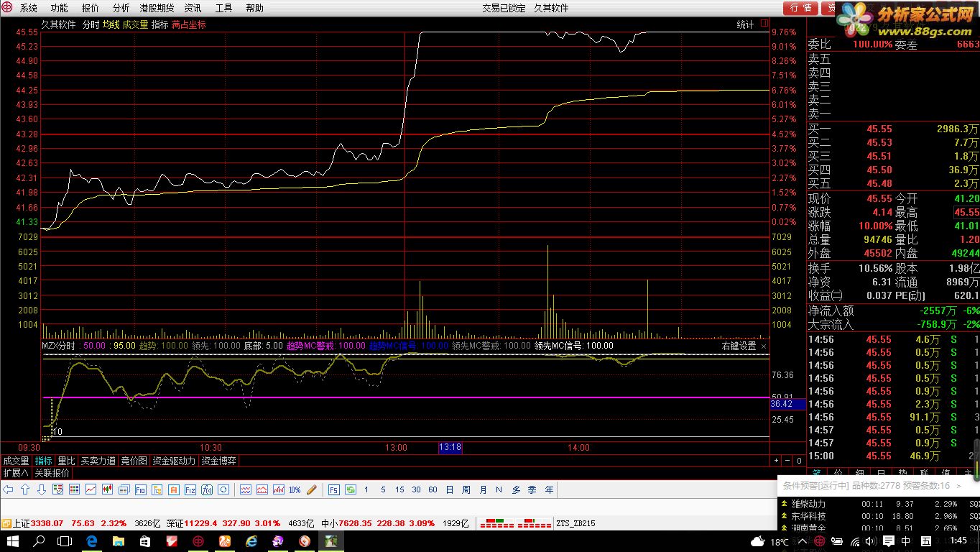Click the 0 reset button below chart
This screenshot has height=552, width=980.
point(799,461)
